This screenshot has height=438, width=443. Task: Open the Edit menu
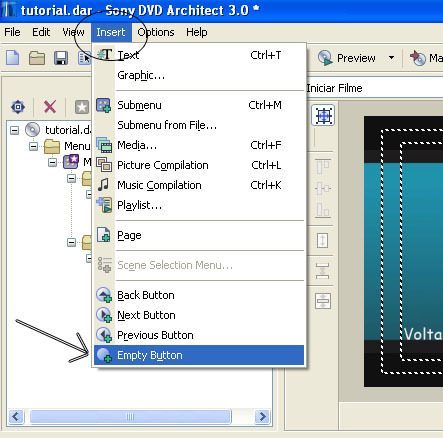41,32
